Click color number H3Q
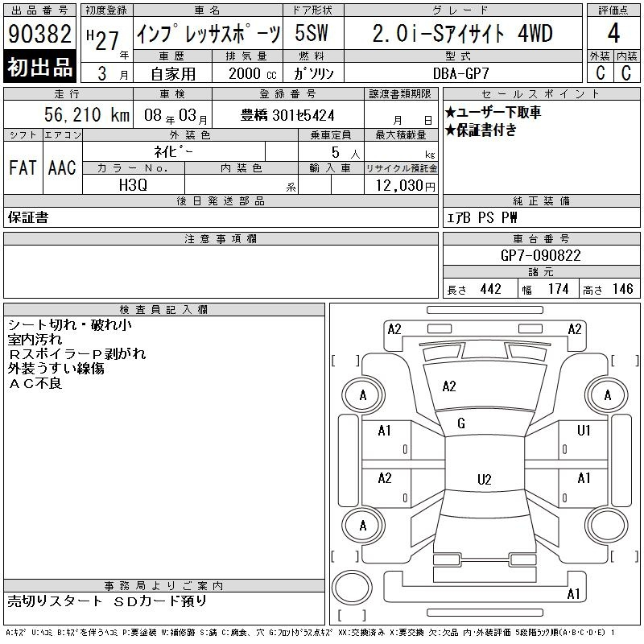 pos(133,185)
